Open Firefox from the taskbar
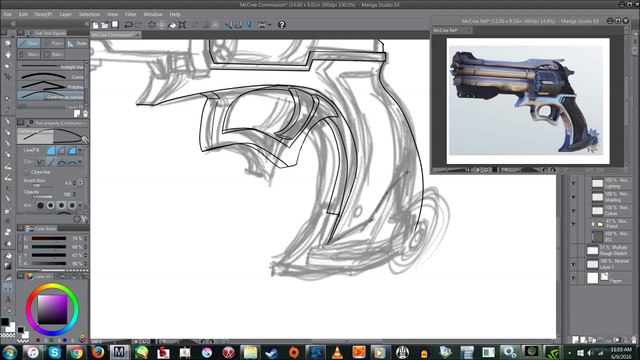640x360 pixels. tap(97, 352)
